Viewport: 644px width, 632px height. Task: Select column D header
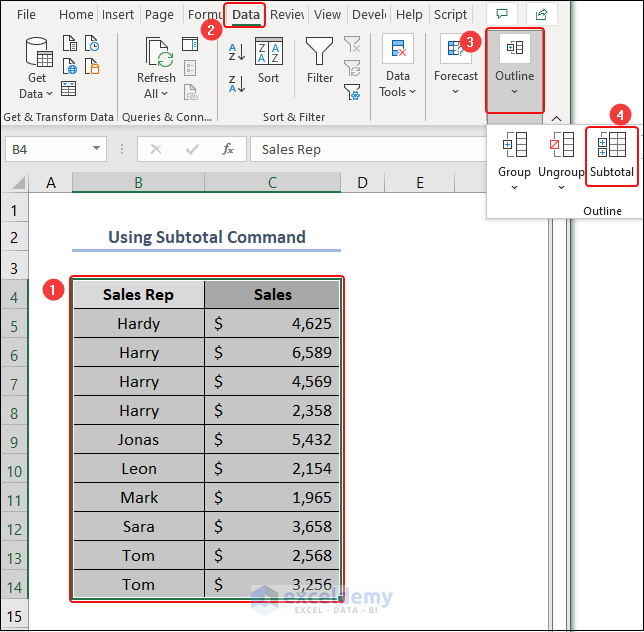click(x=362, y=182)
